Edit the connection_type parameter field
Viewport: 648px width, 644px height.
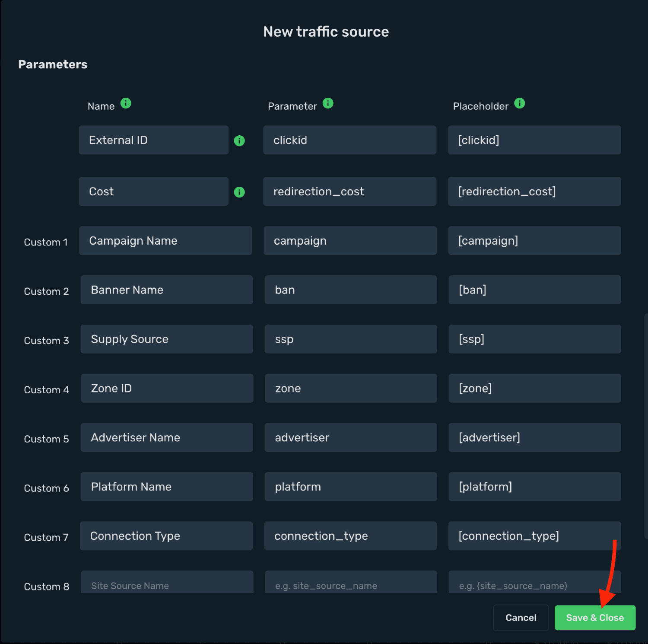350,536
